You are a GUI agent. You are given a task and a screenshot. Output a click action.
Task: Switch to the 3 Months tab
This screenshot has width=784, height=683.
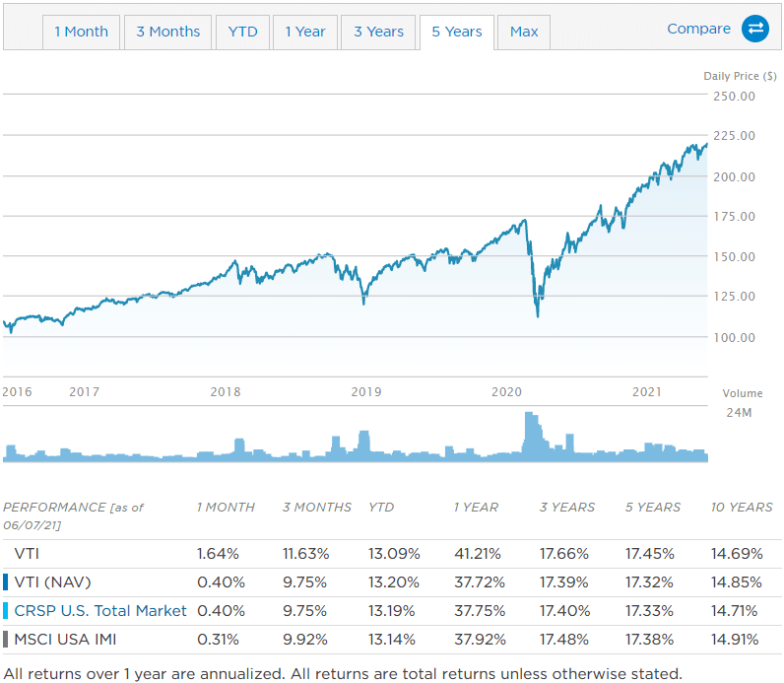(168, 32)
